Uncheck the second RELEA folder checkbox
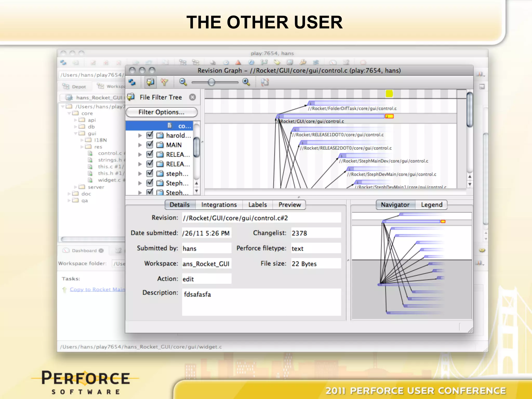 (150, 164)
